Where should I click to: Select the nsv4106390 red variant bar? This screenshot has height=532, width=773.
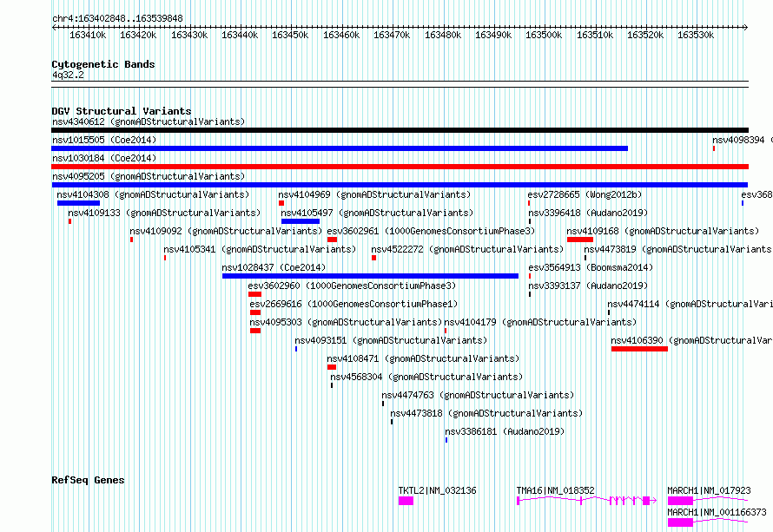pos(639,349)
